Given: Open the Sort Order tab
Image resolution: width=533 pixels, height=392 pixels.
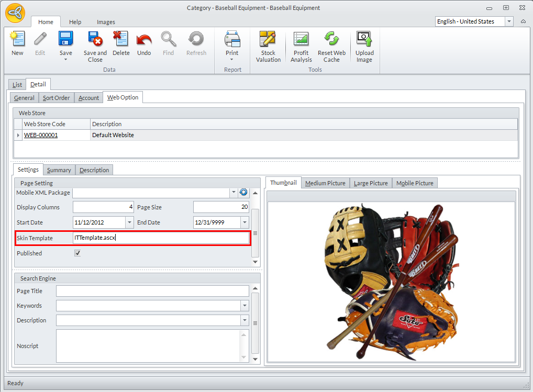Looking at the screenshot, I should tap(56, 98).
